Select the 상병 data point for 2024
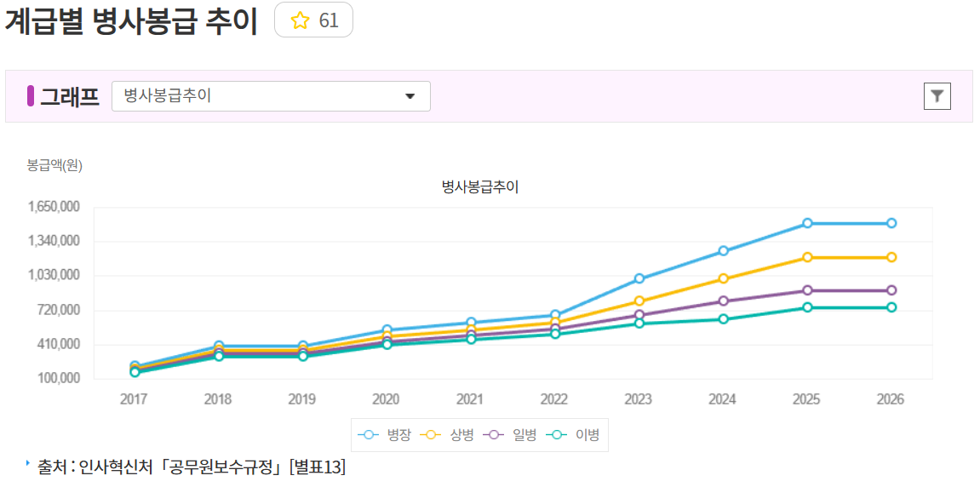 click(x=723, y=278)
